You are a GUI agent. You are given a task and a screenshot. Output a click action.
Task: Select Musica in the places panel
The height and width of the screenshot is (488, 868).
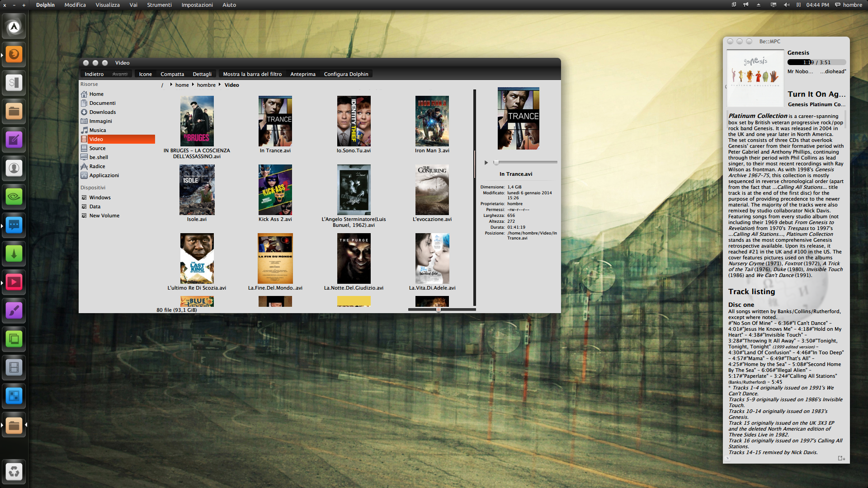(x=97, y=130)
